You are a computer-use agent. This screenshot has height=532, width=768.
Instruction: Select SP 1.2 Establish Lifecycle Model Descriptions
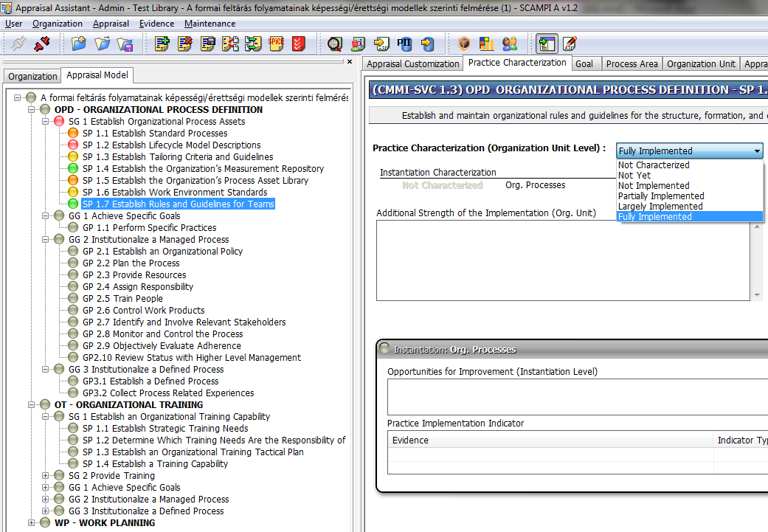click(171, 145)
